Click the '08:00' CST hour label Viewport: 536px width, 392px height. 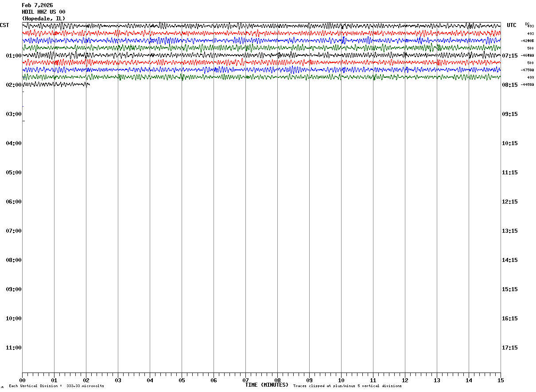14,260
